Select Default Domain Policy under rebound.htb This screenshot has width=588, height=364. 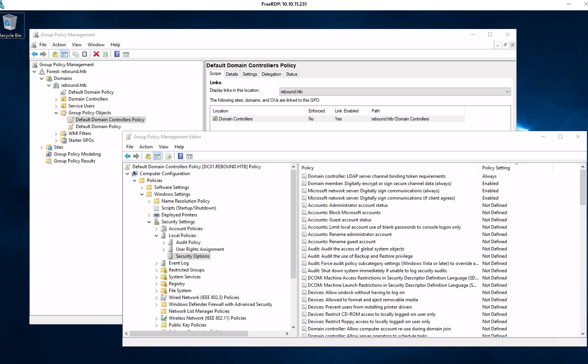(91, 92)
